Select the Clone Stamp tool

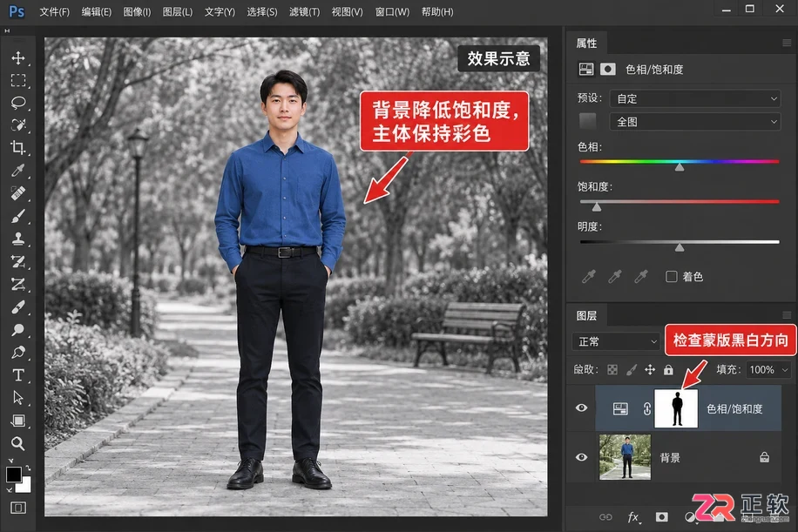[x=18, y=239]
